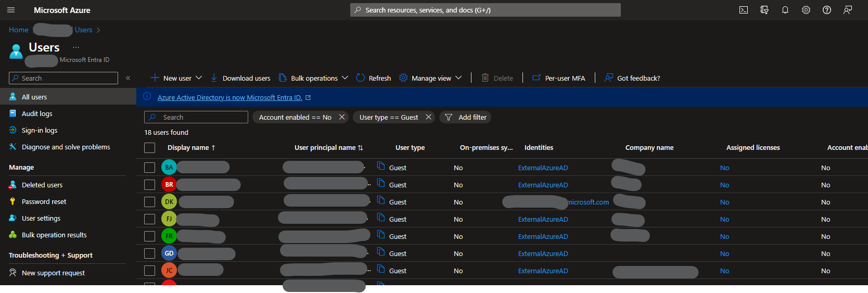Focus the users list Search field
The width and height of the screenshot is (868, 293).
click(196, 117)
